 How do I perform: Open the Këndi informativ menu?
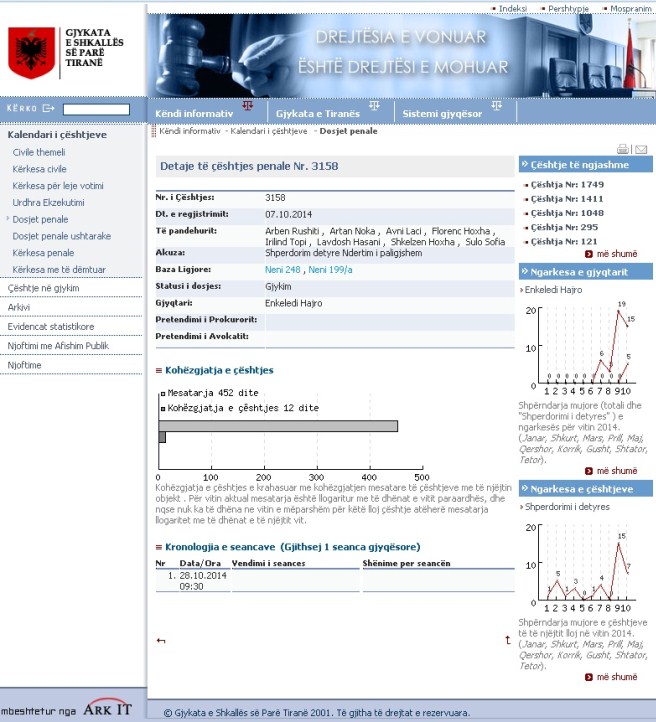pos(195,114)
